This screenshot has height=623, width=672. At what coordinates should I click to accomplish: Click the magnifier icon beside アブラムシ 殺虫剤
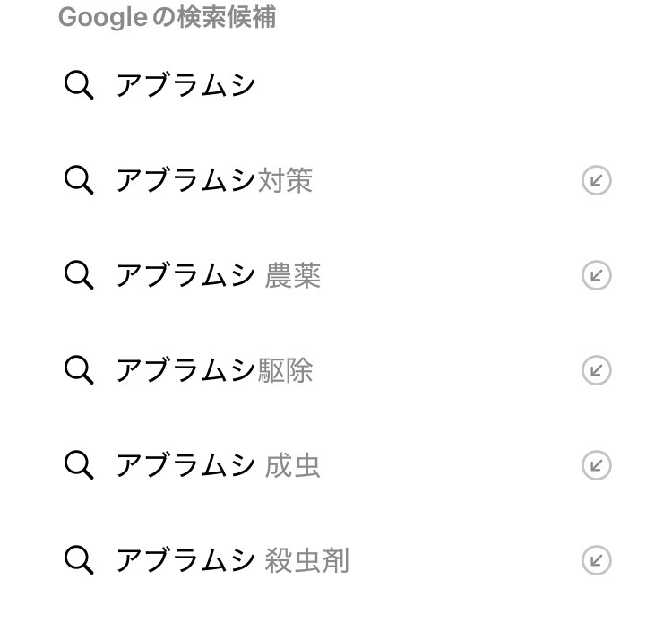[79, 560]
